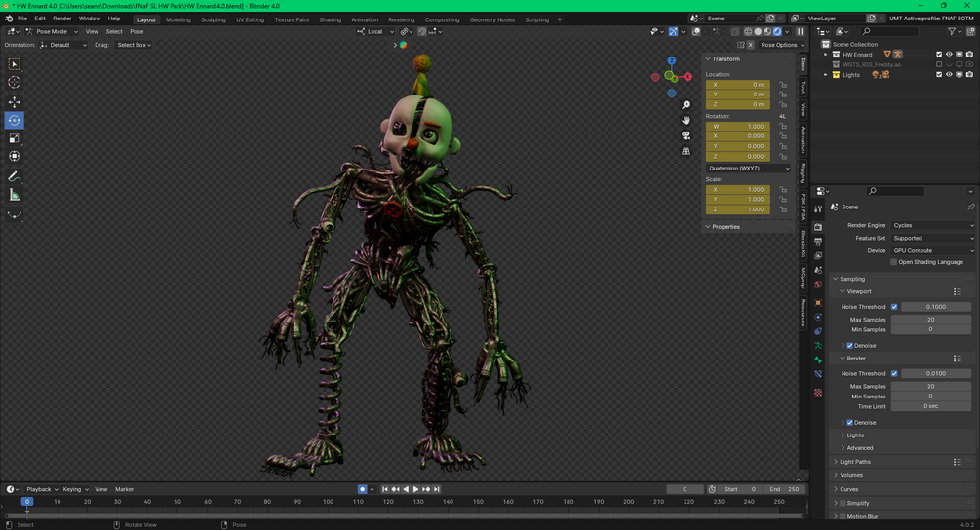Choose the Measure tool
Screen dimensions: 980x530
pos(14,195)
